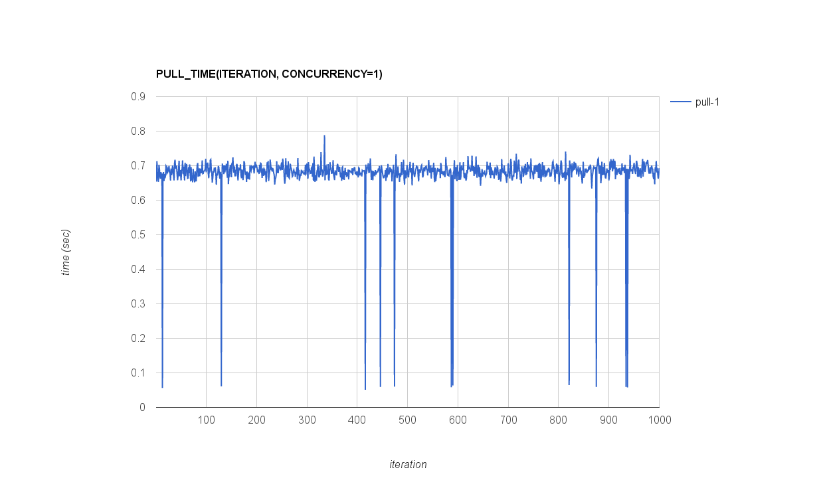Screen dimensions: 815x504
Task: Click the 0.1 y-axis tick label
Action: [x=138, y=373]
